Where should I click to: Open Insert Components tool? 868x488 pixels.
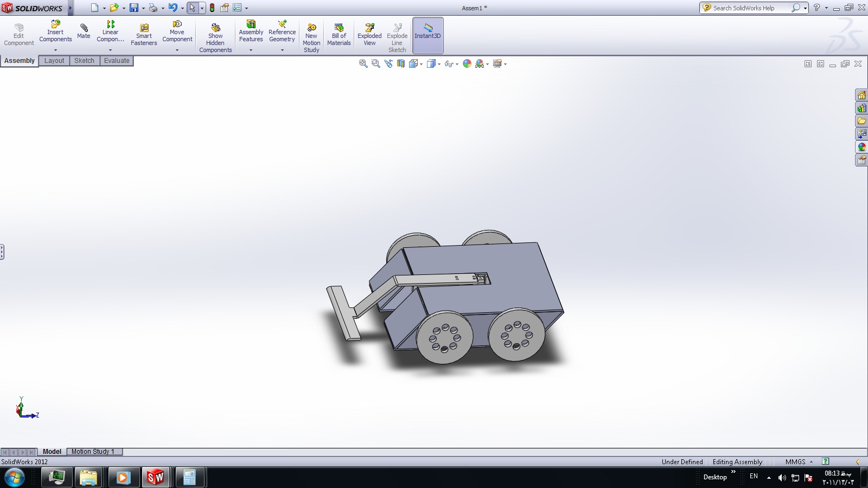[55, 31]
